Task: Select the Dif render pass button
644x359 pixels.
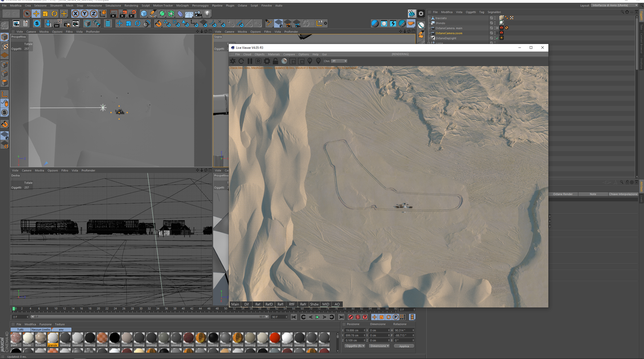Action: click(246, 304)
